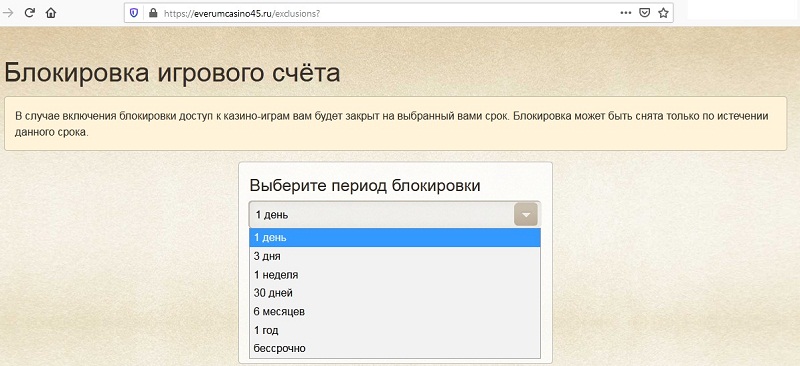Choose the highlighted 1 день option

click(394, 238)
